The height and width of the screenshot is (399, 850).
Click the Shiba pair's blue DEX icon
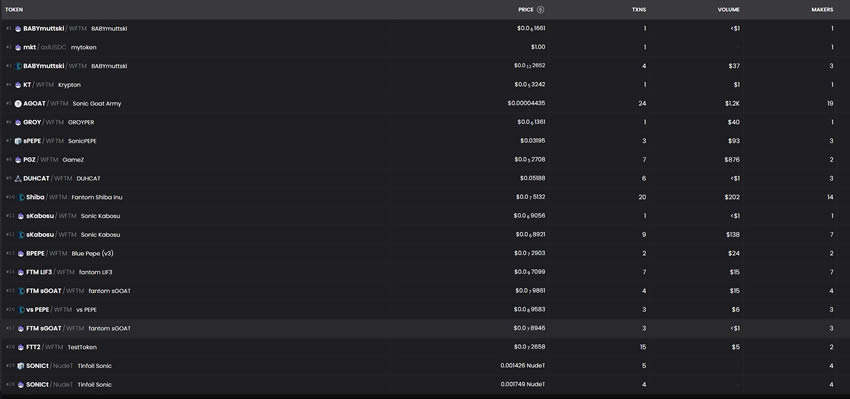21,197
